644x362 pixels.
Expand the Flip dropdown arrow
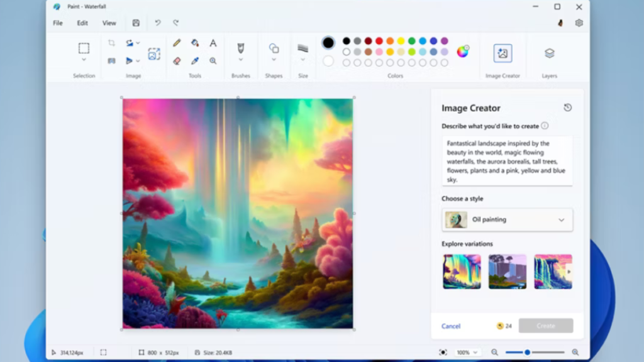coord(138,61)
